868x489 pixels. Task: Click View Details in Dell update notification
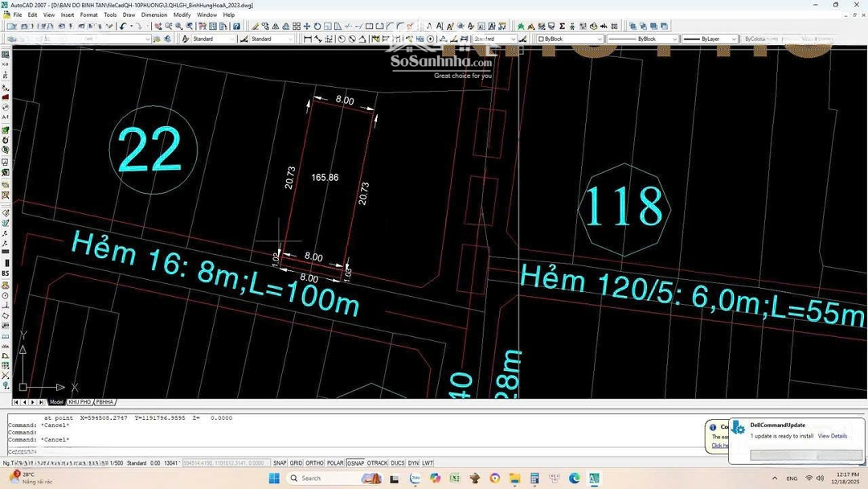click(x=832, y=436)
